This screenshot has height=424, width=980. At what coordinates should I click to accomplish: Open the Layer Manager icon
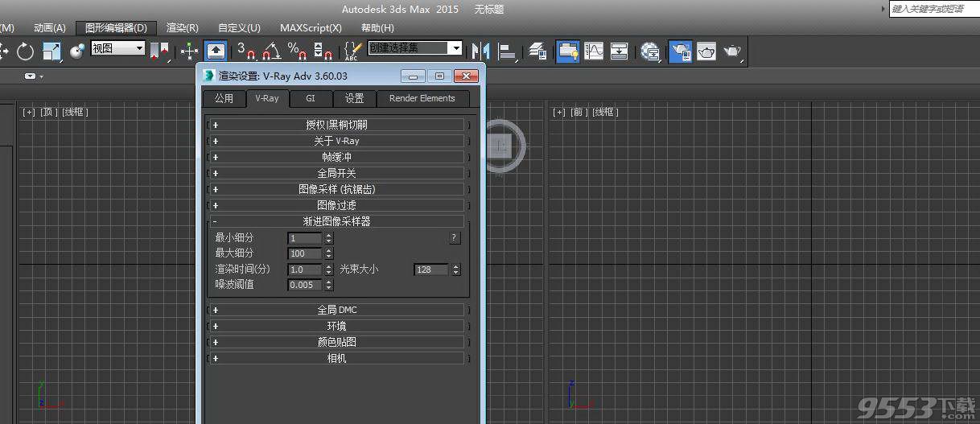pos(537,51)
